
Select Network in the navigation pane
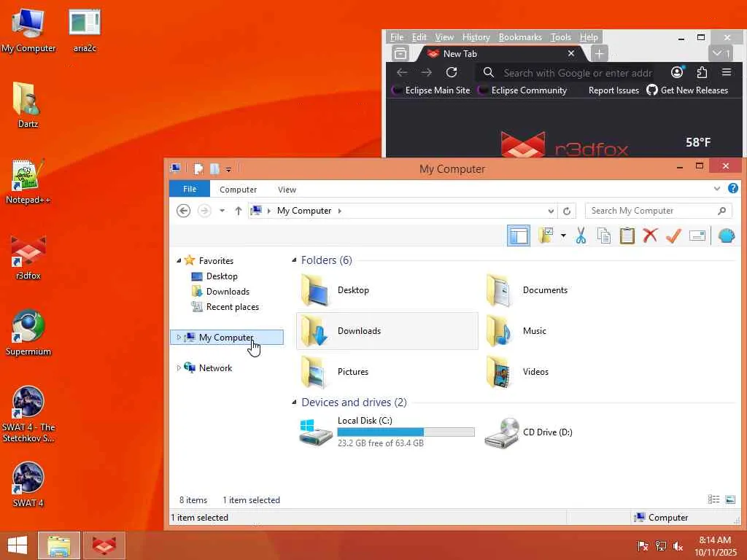[215, 367]
